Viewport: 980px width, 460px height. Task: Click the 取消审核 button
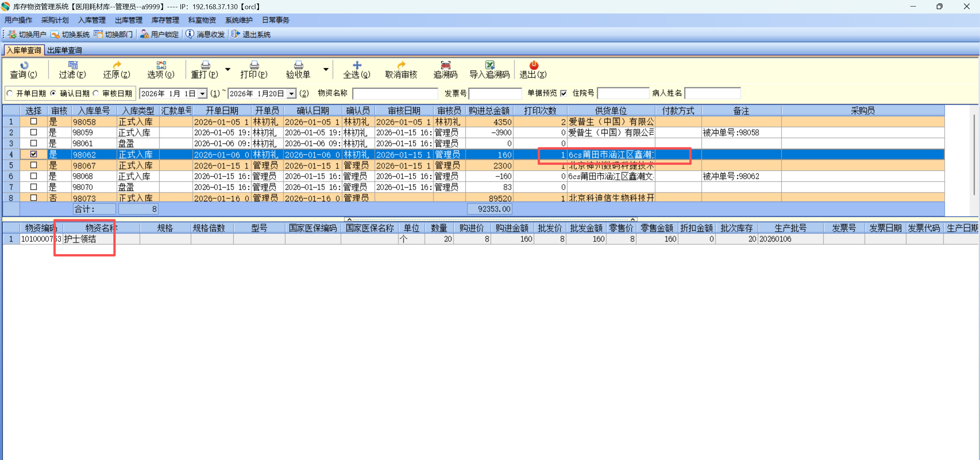coord(401,70)
